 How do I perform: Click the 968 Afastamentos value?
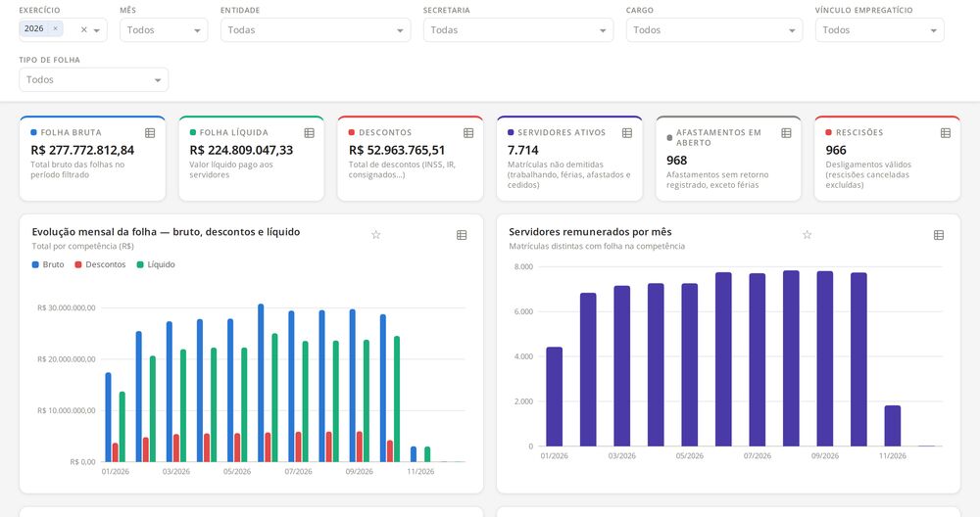[677, 161]
